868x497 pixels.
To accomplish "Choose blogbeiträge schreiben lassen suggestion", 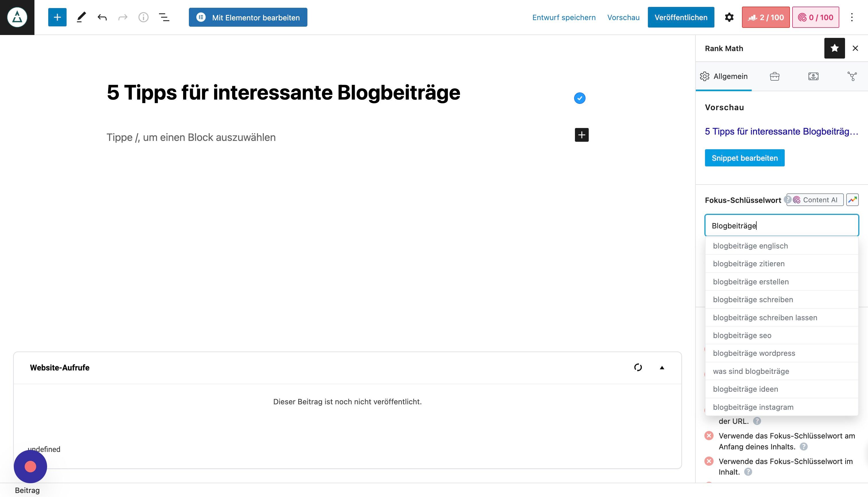I will (x=782, y=317).
